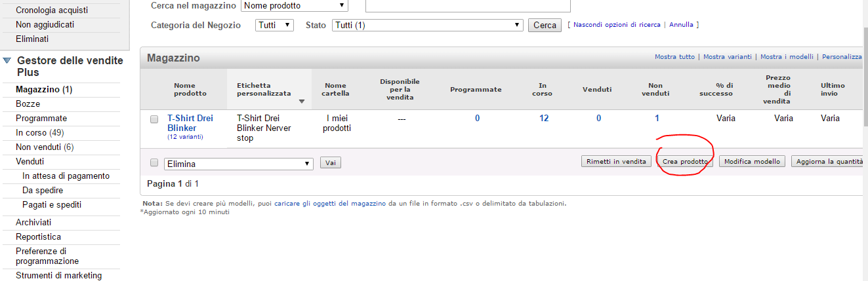Click the warehouse search text field

coord(467,6)
